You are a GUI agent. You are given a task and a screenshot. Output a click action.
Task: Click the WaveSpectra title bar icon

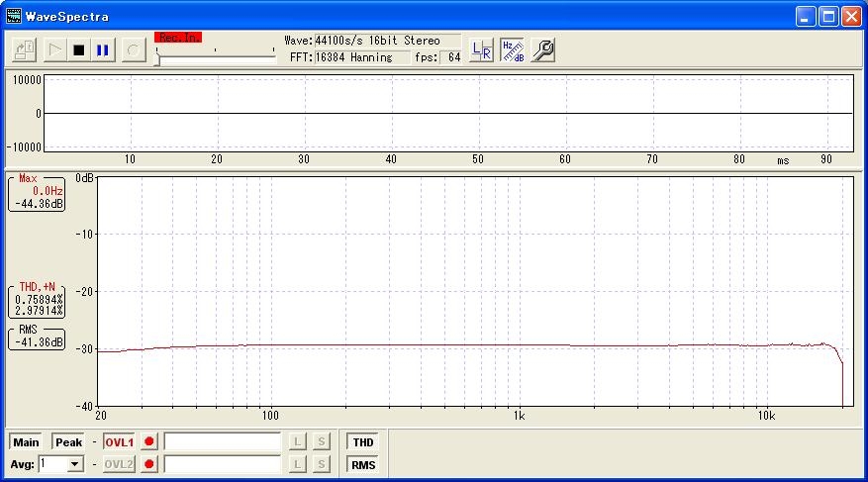[x=14, y=16]
